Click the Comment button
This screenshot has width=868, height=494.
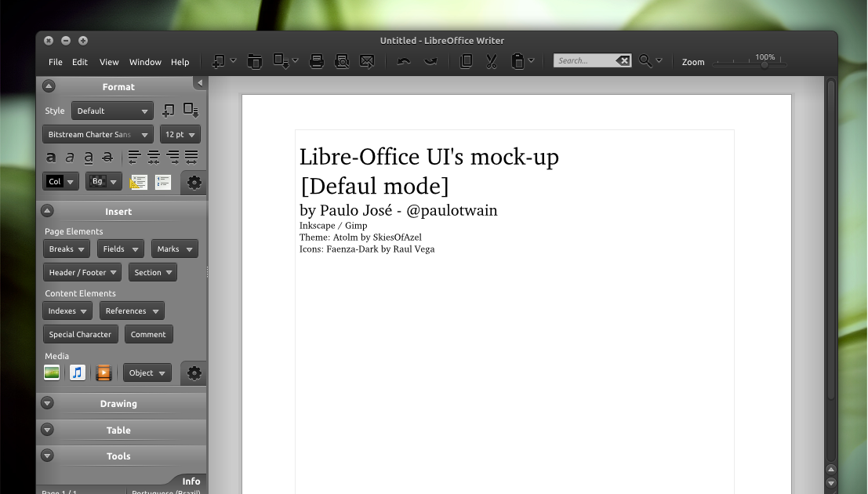(x=148, y=335)
